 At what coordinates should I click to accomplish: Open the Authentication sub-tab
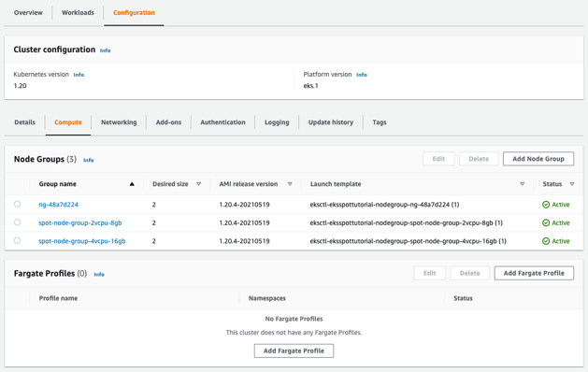click(x=222, y=122)
